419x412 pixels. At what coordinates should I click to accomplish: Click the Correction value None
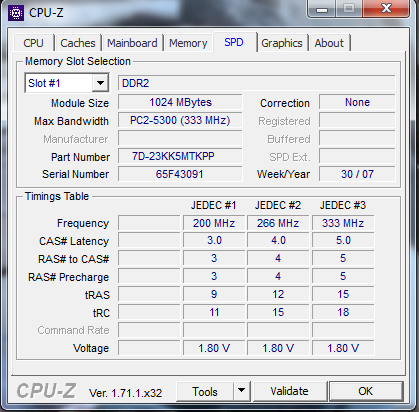click(x=357, y=102)
